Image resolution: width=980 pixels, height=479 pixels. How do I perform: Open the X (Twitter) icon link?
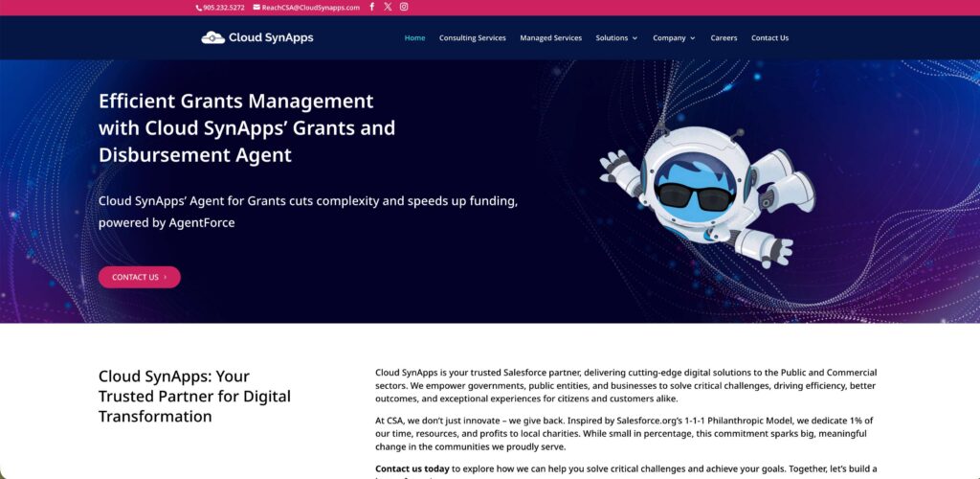[x=388, y=7]
